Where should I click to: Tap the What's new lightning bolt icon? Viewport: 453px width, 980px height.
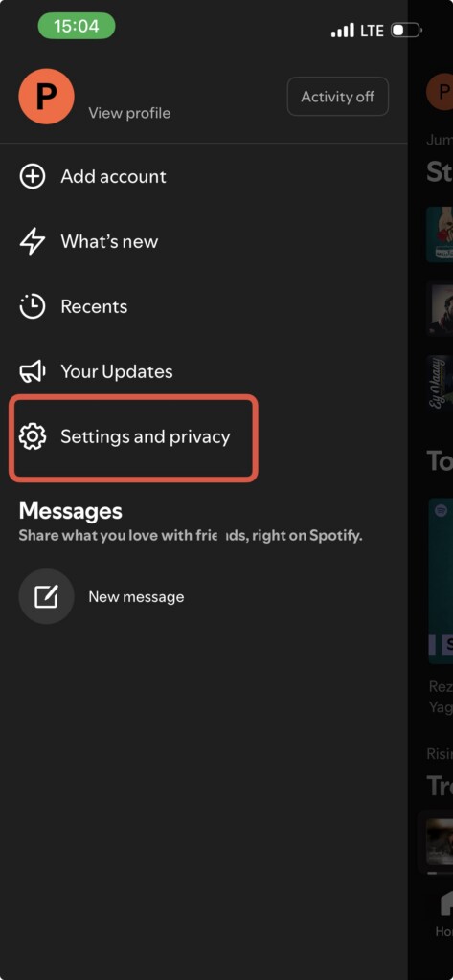pos(33,241)
